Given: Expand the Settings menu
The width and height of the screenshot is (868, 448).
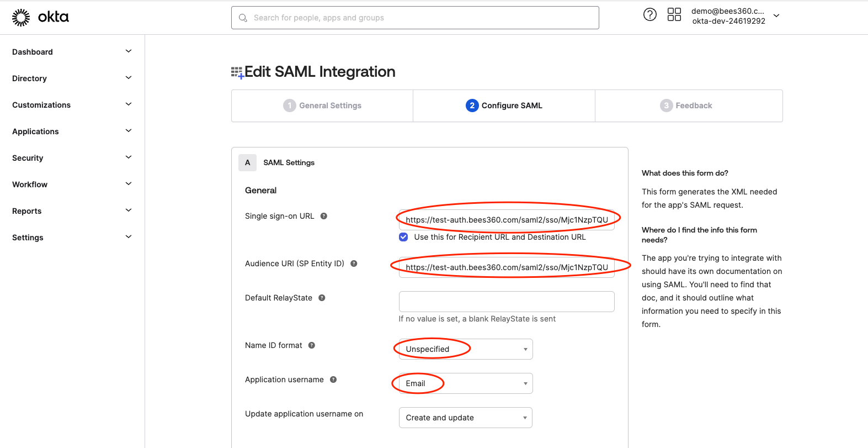Looking at the screenshot, I should coord(129,237).
